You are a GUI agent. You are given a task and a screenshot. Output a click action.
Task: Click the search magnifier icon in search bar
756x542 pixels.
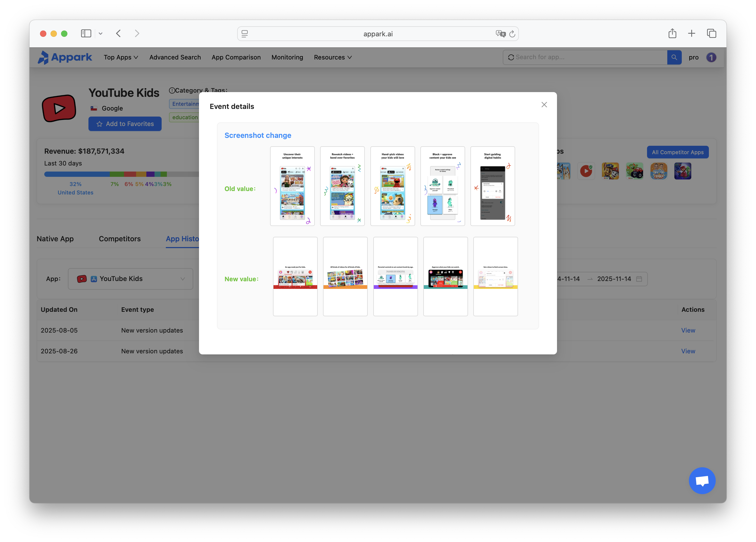(x=674, y=57)
